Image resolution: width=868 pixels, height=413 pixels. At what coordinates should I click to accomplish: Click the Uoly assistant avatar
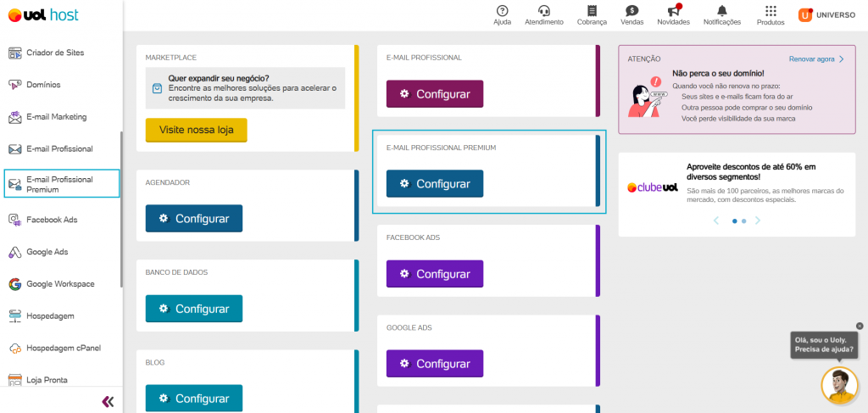(x=840, y=385)
